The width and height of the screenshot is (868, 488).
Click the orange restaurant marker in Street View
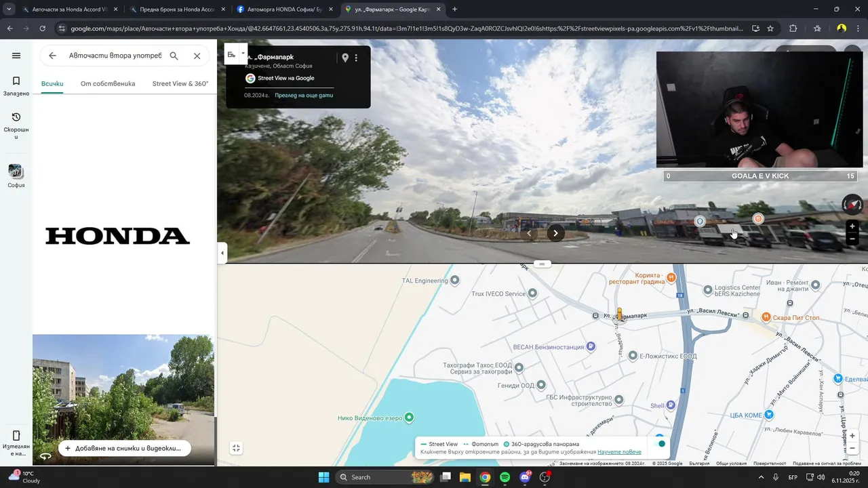758,218
